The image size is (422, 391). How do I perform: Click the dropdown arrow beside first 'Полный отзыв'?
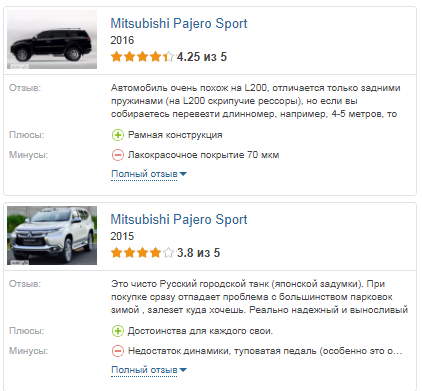[x=183, y=174]
